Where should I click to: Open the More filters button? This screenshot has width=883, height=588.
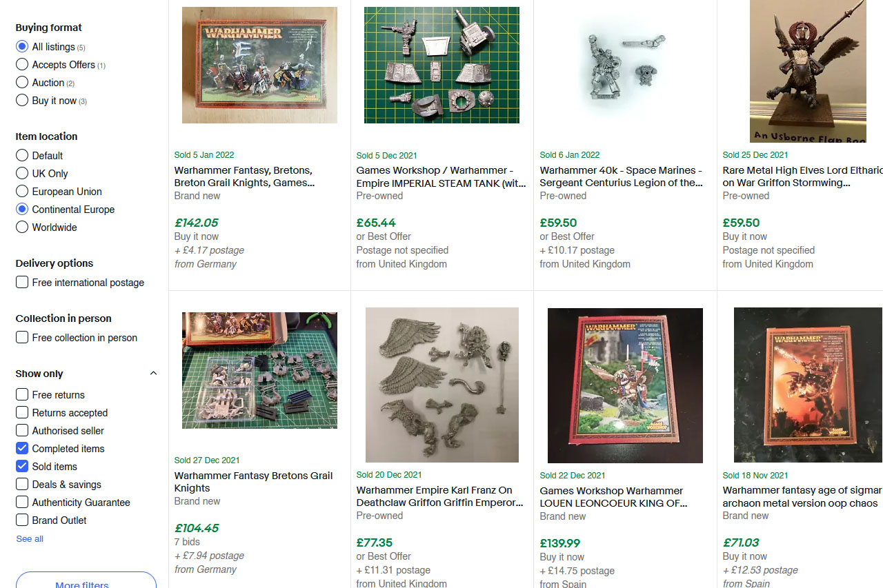(86, 580)
